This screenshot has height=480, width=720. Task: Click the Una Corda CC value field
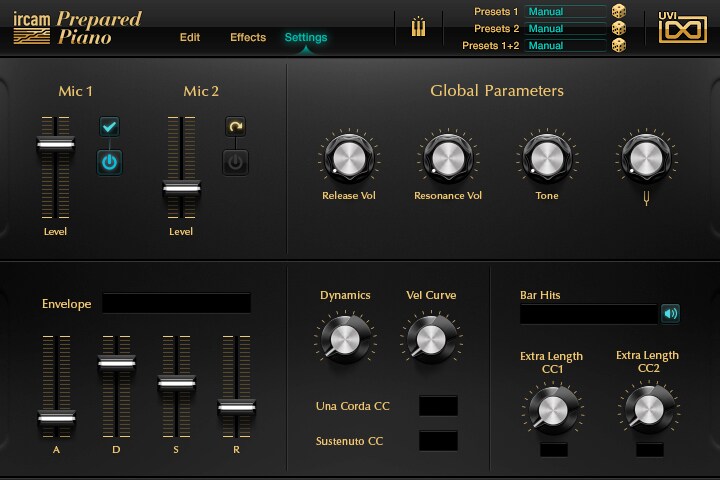click(x=438, y=406)
